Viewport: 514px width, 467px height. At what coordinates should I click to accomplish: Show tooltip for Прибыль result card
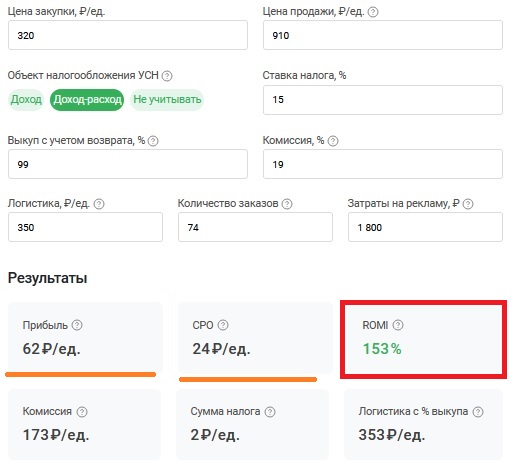point(77,325)
